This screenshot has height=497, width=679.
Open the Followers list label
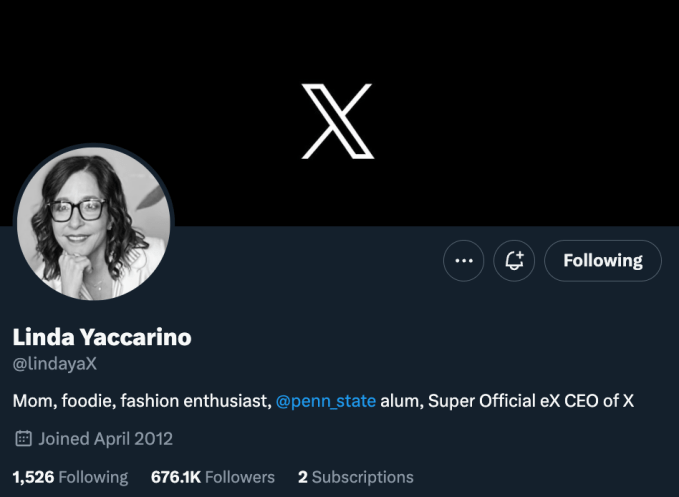242,477
